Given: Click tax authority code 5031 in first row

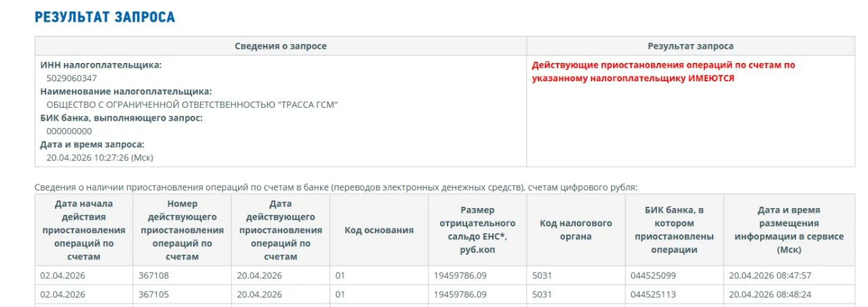Looking at the screenshot, I should (542, 275).
